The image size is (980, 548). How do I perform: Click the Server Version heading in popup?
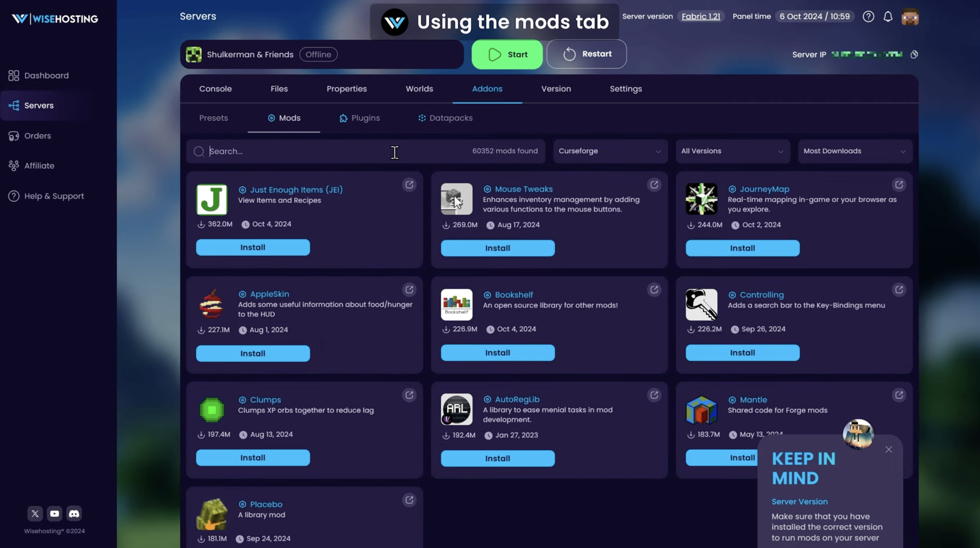(799, 502)
